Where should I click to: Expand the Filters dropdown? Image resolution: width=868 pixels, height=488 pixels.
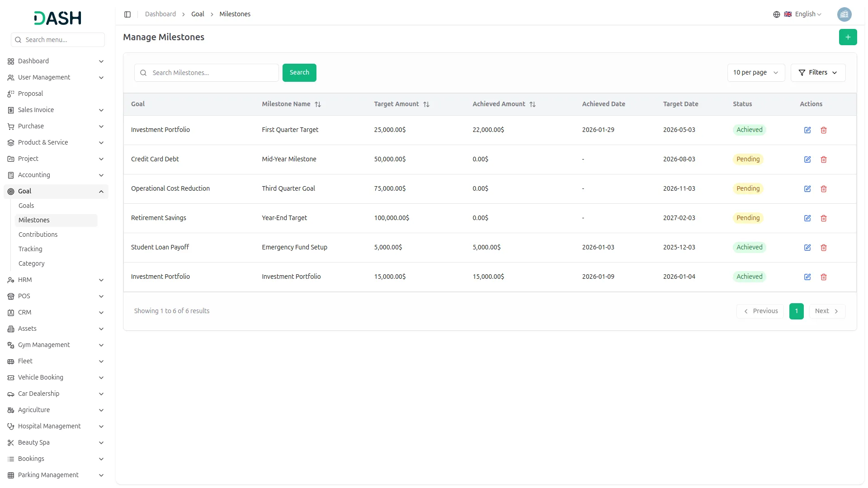pos(817,73)
